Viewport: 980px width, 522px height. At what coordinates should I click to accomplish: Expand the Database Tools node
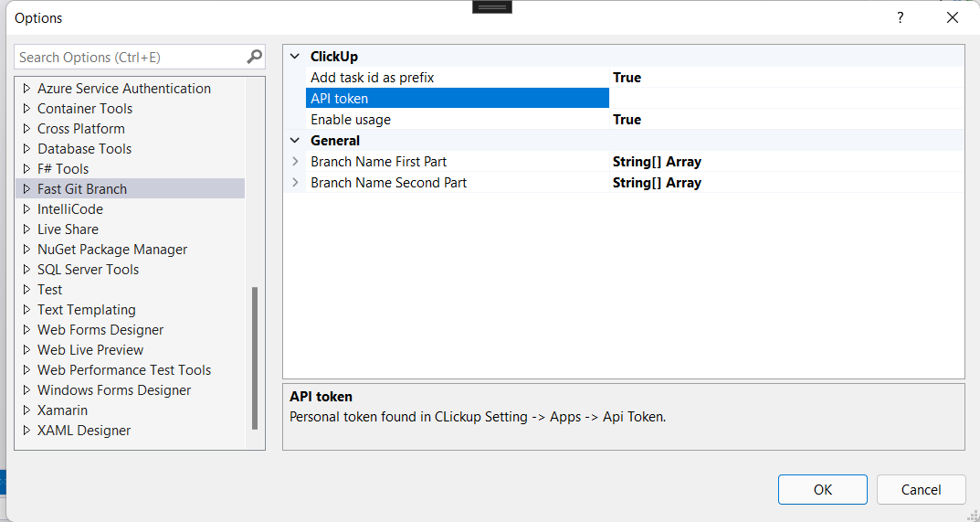(x=26, y=149)
